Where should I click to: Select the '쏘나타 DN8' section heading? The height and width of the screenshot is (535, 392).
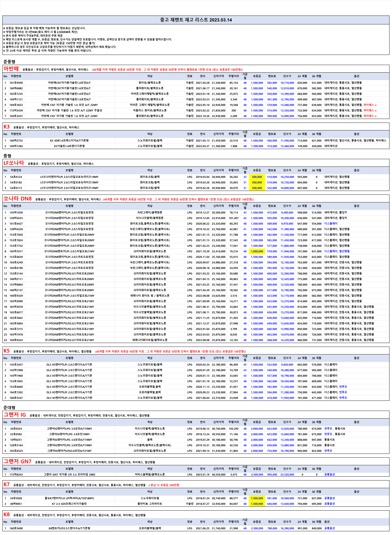coord(18,199)
